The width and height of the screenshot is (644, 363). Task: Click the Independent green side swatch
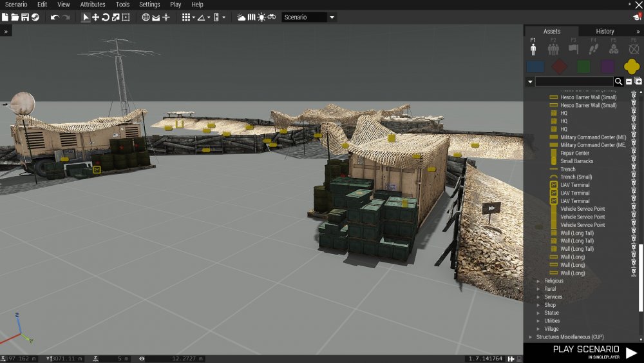(583, 66)
